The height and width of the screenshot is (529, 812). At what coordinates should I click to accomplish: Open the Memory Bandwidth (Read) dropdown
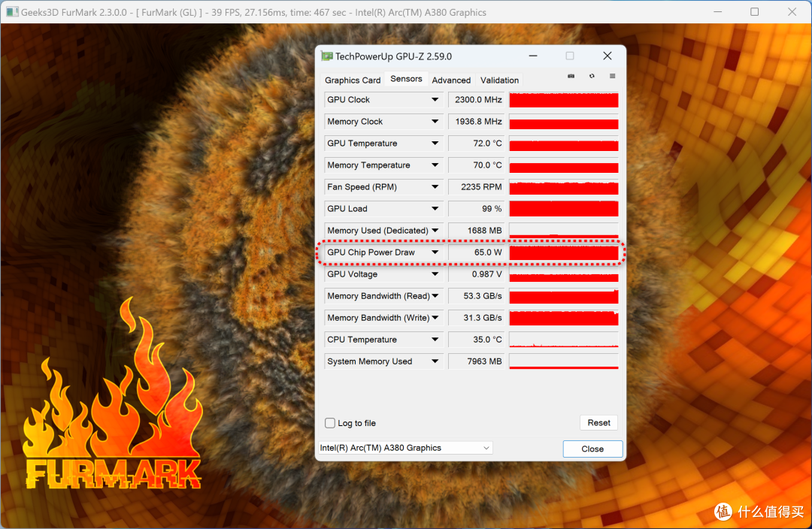(435, 295)
